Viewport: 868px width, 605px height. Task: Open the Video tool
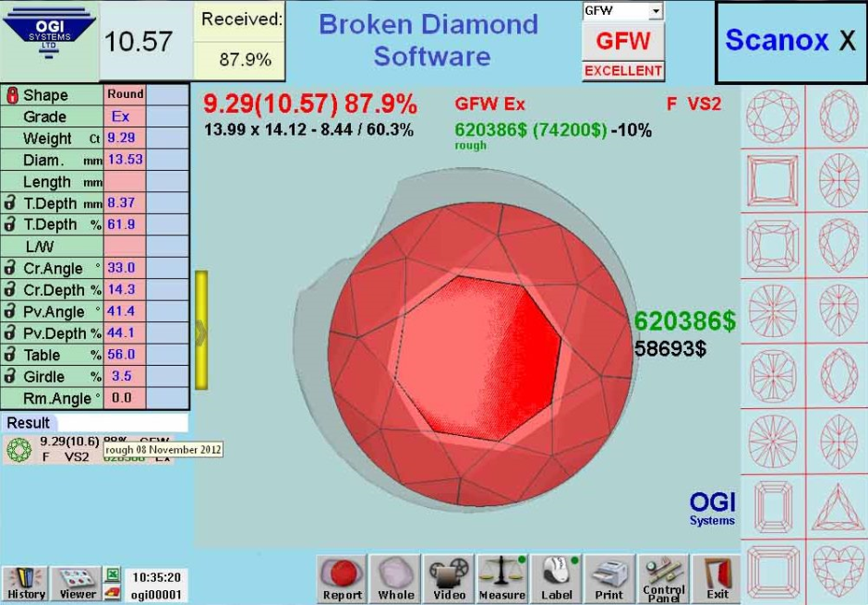click(450, 578)
